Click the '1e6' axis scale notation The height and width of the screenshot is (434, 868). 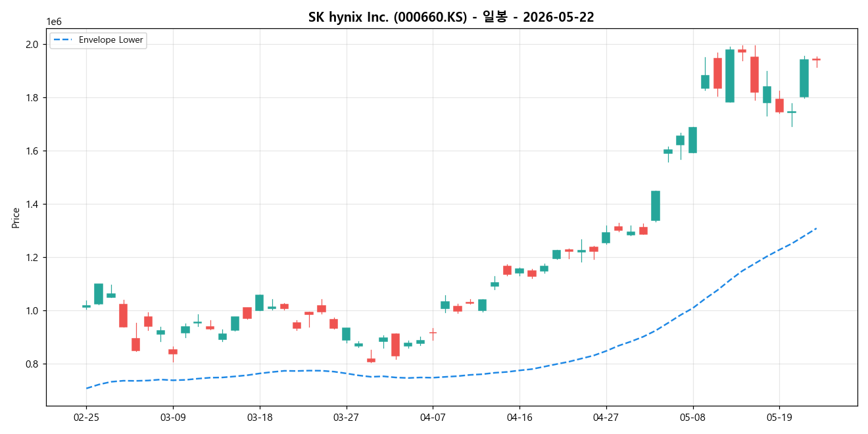54,22
